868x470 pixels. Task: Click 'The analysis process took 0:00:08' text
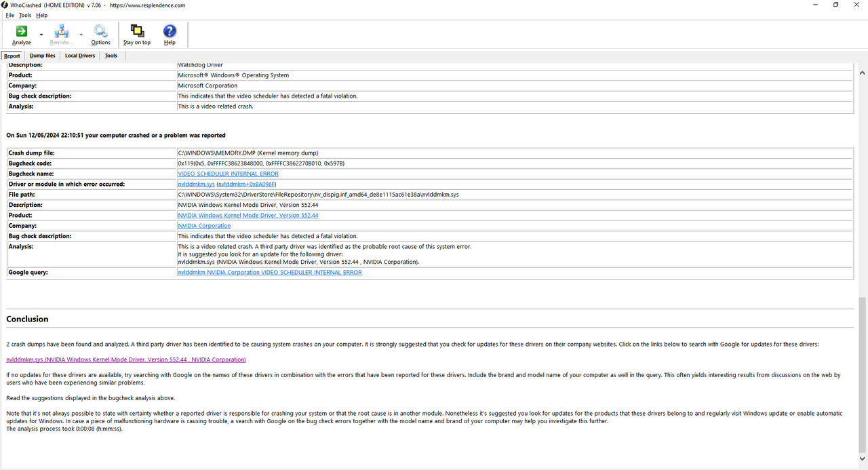click(x=64, y=429)
